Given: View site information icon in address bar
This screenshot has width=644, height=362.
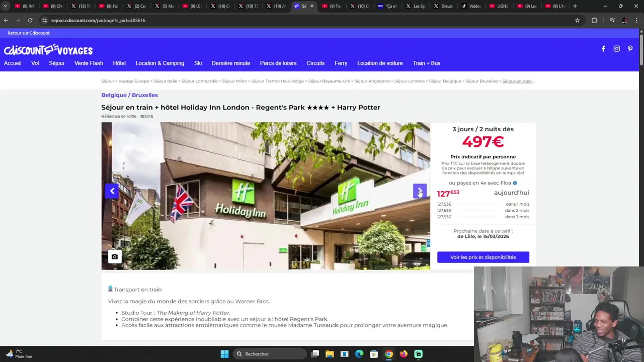Looking at the screenshot, I should [x=44, y=20].
